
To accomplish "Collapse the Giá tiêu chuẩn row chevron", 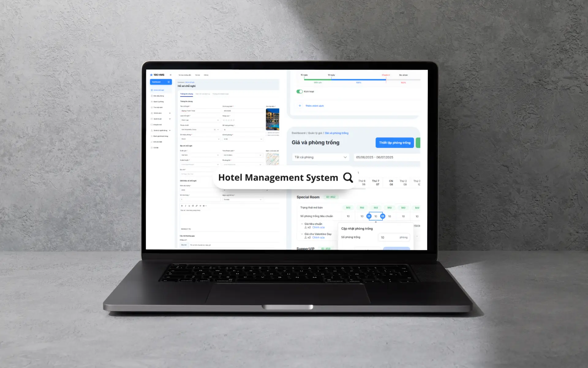I will point(302,224).
